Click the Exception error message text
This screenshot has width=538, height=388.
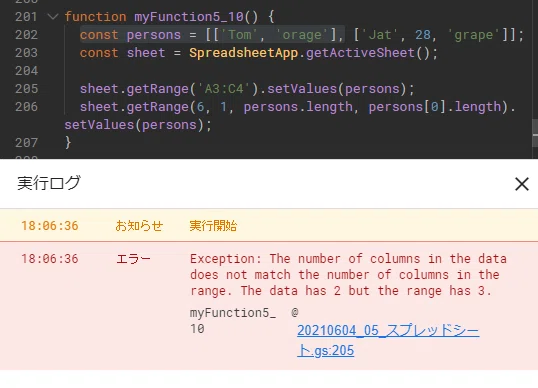click(348, 274)
